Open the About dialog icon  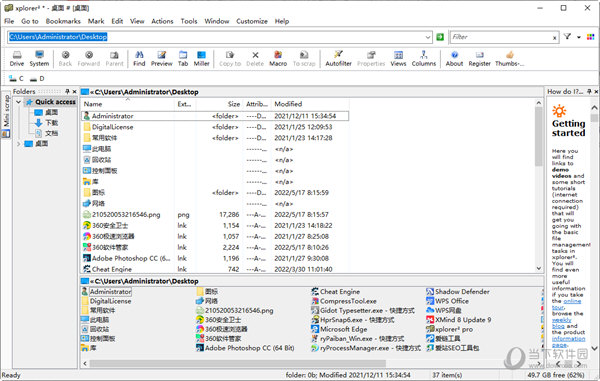tap(454, 59)
